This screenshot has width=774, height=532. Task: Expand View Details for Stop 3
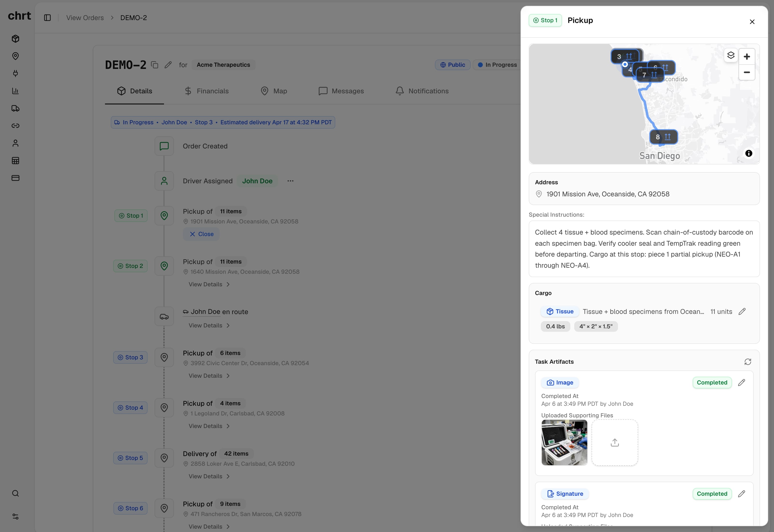(x=209, y=376)
